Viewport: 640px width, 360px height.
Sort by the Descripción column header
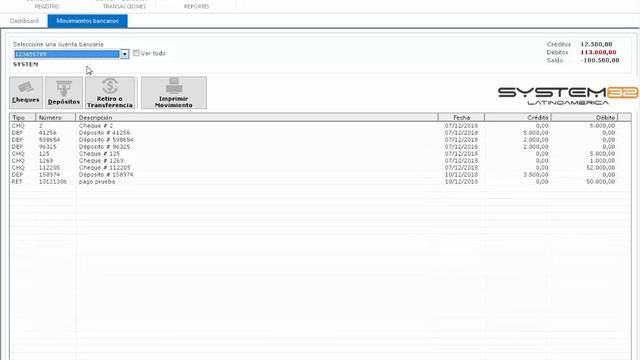point(257,118)
